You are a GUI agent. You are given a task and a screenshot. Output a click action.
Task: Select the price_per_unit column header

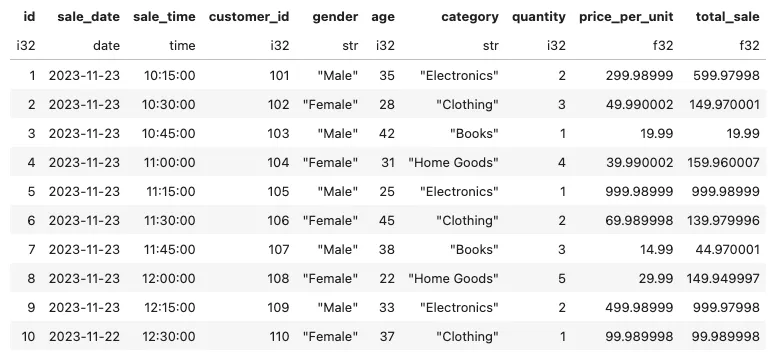(x=626, y=17)
